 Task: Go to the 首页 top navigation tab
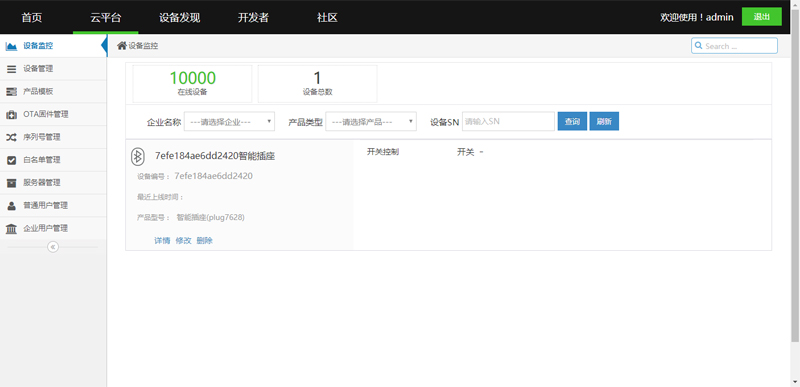(32, 17)
